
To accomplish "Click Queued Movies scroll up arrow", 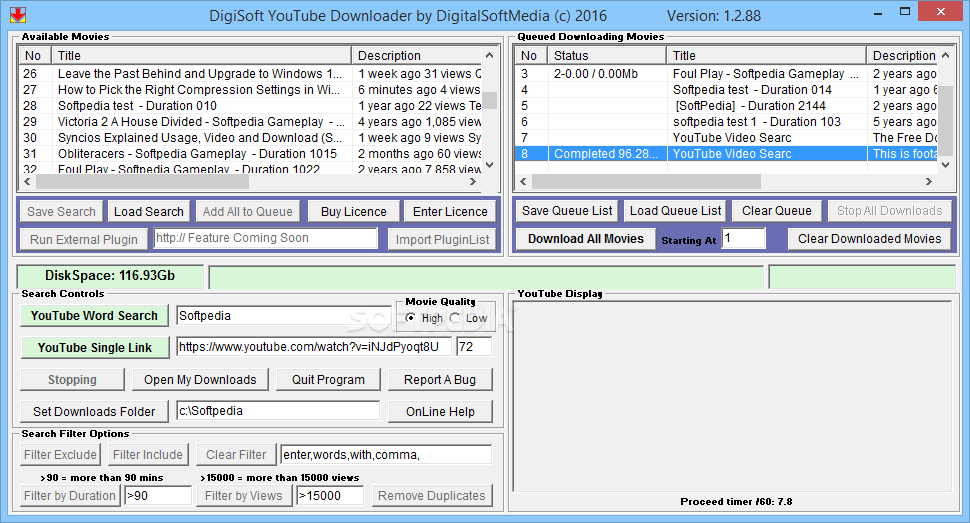I will pos(945,55).
